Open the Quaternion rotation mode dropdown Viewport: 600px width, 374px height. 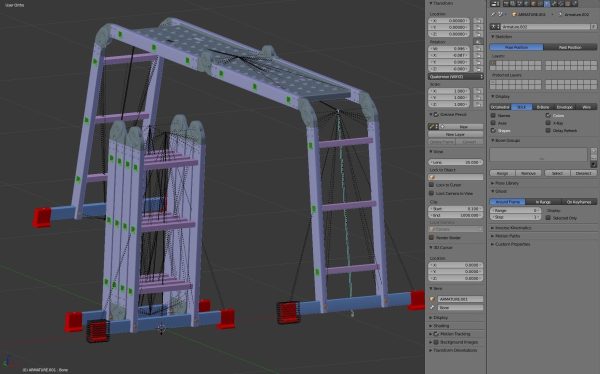pos(455,77)
